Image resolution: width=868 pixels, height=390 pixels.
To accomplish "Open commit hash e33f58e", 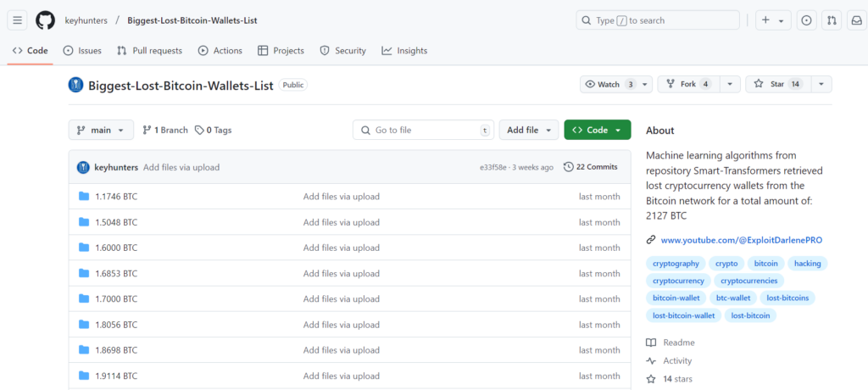I will (493, 167).
